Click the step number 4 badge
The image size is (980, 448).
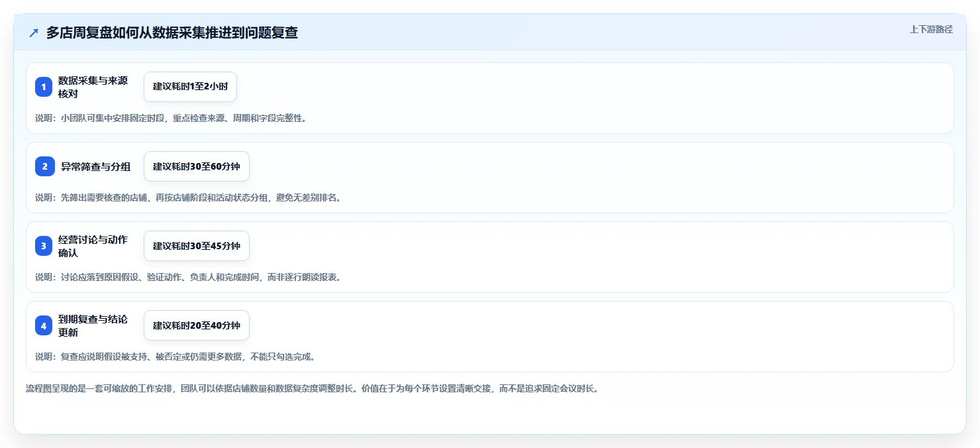tap(44, 325)
